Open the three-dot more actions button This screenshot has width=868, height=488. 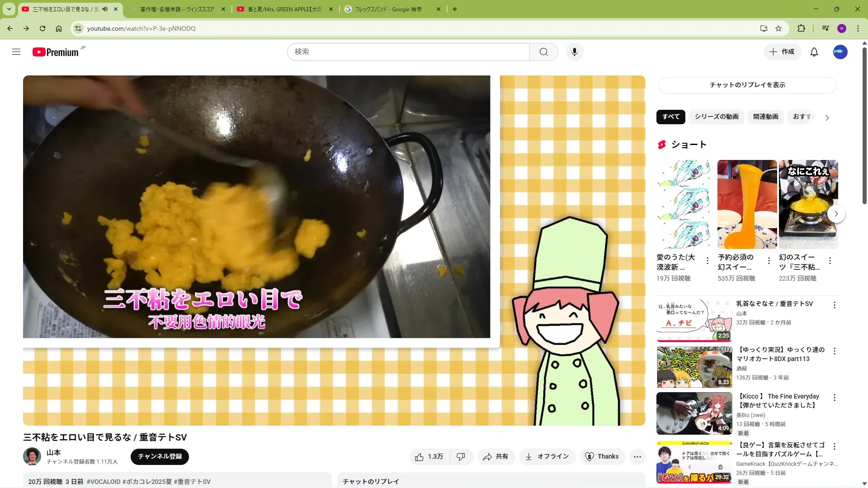(637, 457)
